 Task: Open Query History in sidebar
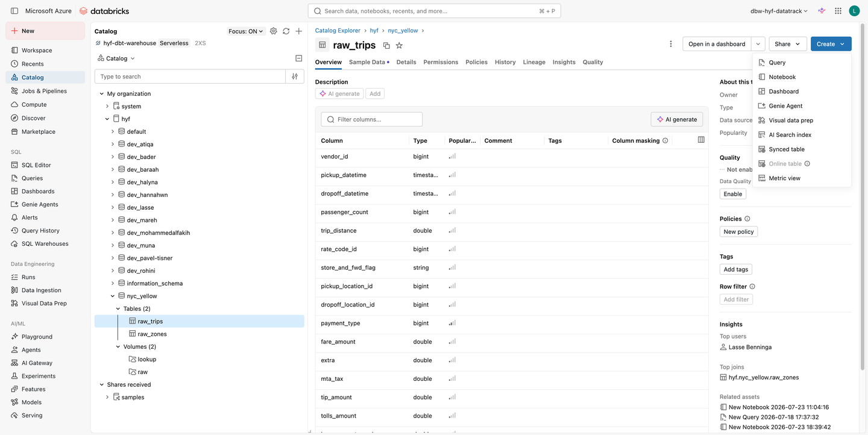click(x=45, y=231)
